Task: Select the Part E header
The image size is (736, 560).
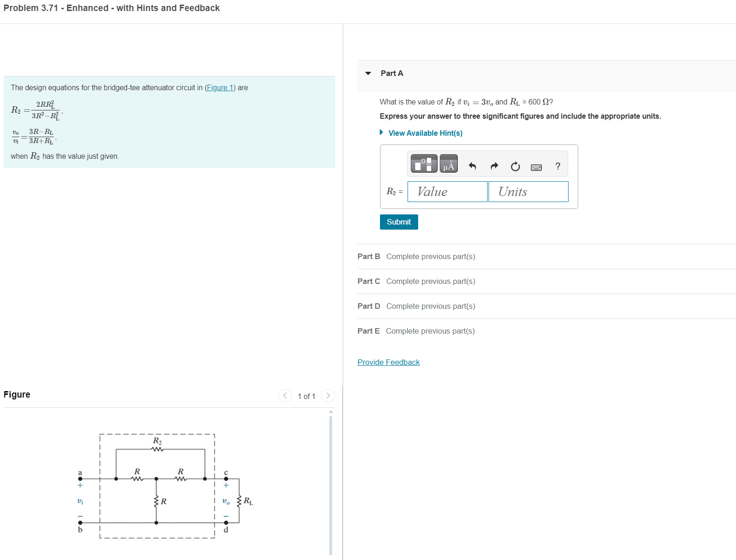Action: 368,331
